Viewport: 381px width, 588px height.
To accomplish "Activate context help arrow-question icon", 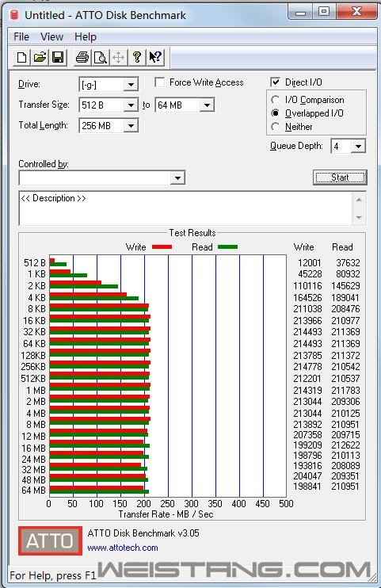I will pos(155,57).
